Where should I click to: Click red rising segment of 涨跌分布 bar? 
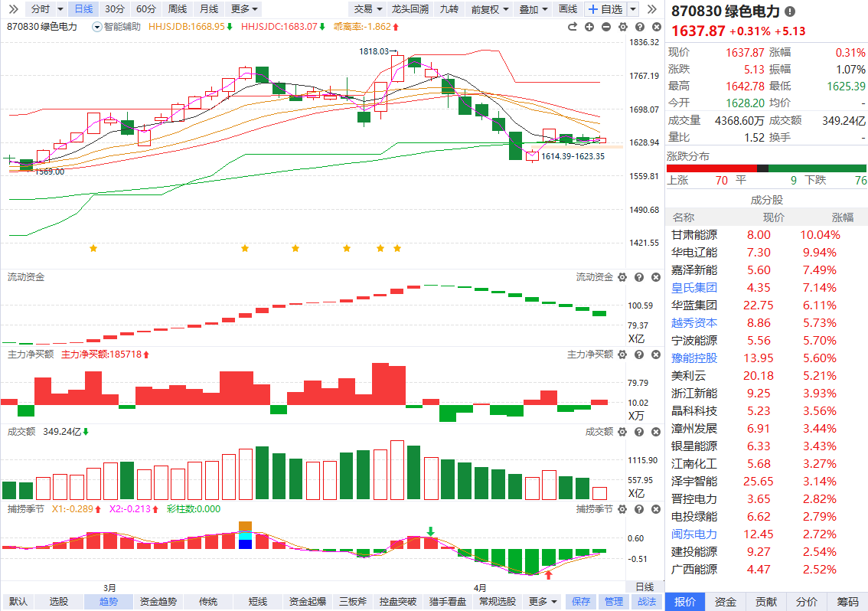(711, 168)
